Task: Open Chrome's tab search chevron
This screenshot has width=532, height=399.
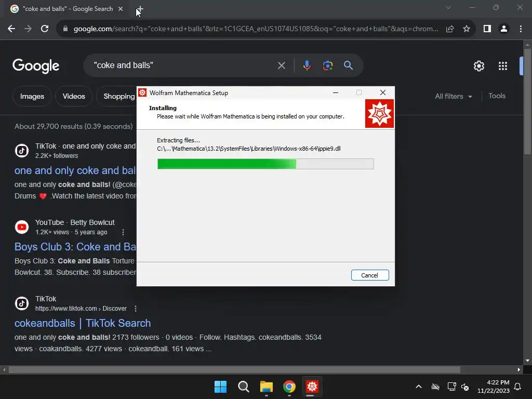Action: pos(448,7)
